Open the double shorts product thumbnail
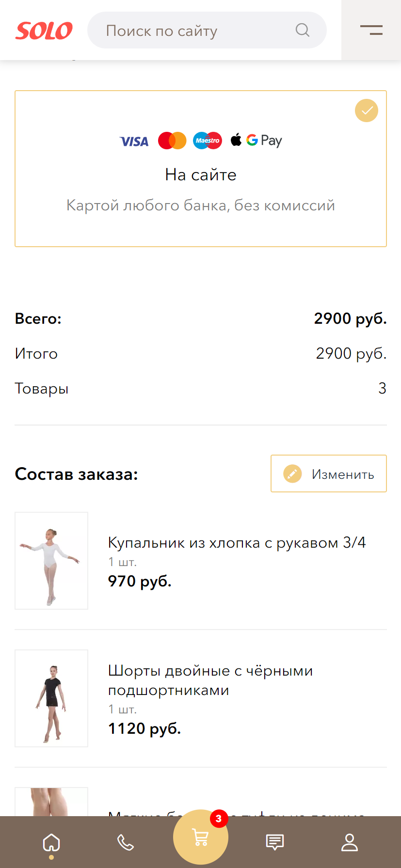Image resolution: width=401 pixels, height=868 pixels. (51, 698)
